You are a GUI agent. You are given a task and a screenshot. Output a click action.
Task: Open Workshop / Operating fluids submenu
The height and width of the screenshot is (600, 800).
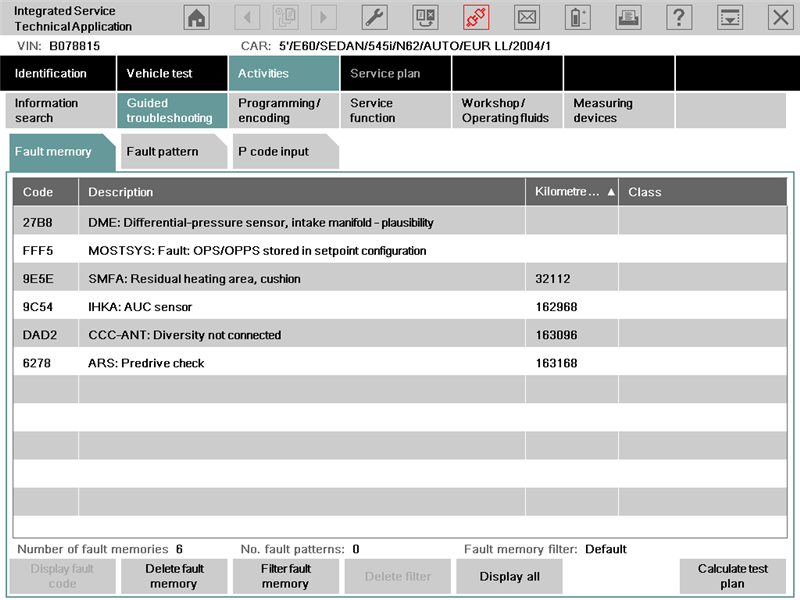click(x=508, y=110)
